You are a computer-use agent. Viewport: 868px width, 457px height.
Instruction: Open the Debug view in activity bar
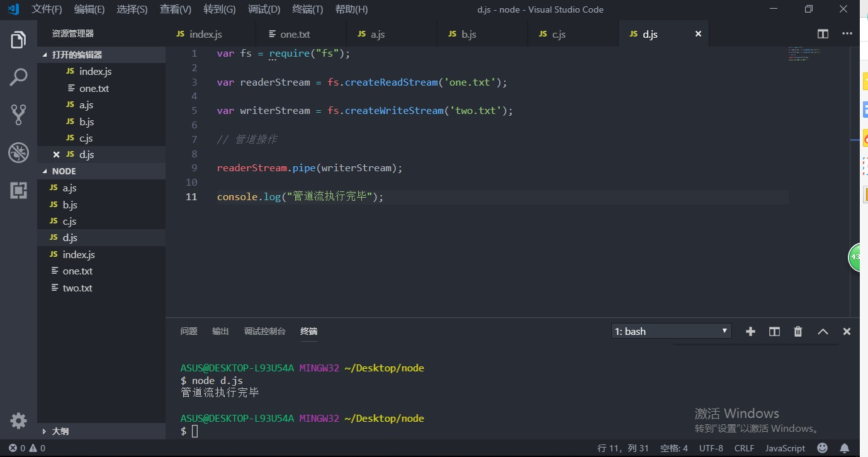18,152
